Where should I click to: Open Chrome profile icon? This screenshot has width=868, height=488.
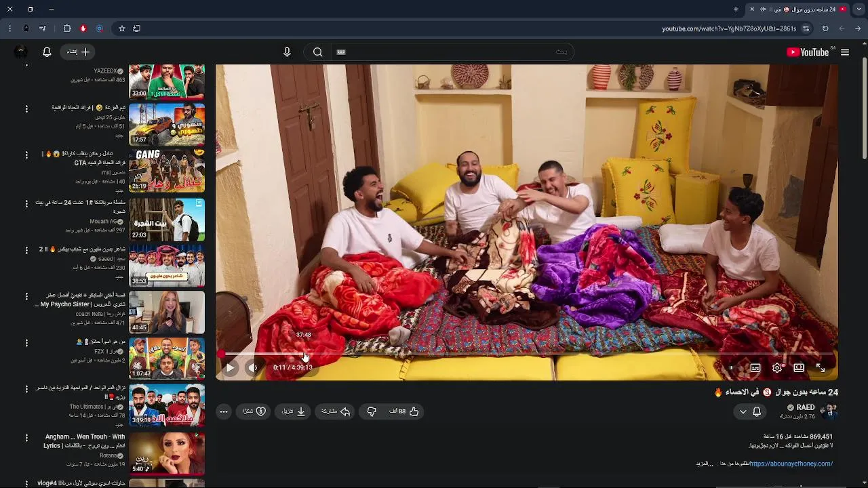pyautogui.click(x=26, y=28)
